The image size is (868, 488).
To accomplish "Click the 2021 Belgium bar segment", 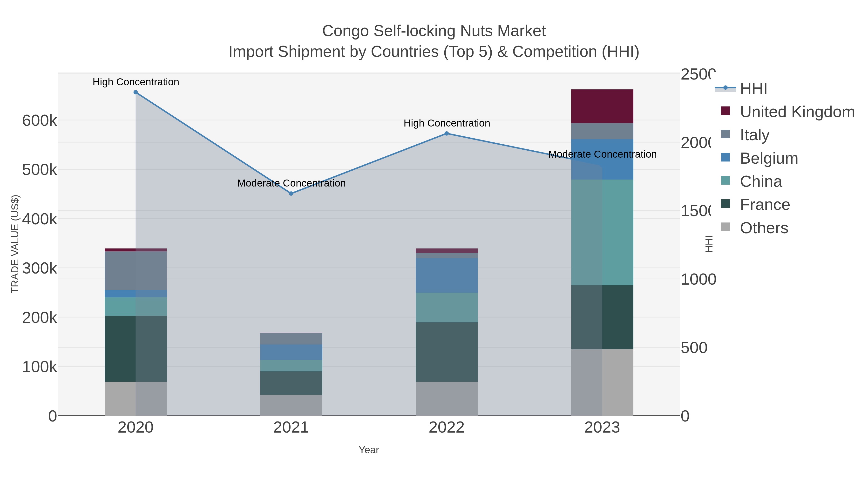I will (x=291, y=352).
